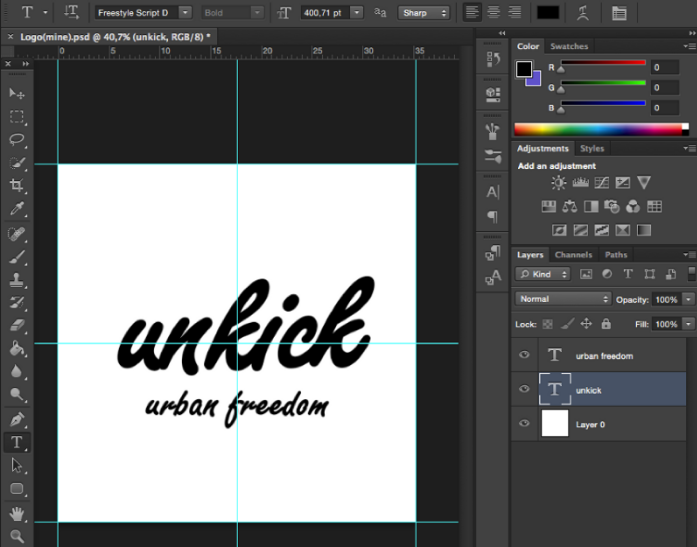Select the Eraser tool
The image size is (697, 547).
pyautogui.click(x=17, y=326)
